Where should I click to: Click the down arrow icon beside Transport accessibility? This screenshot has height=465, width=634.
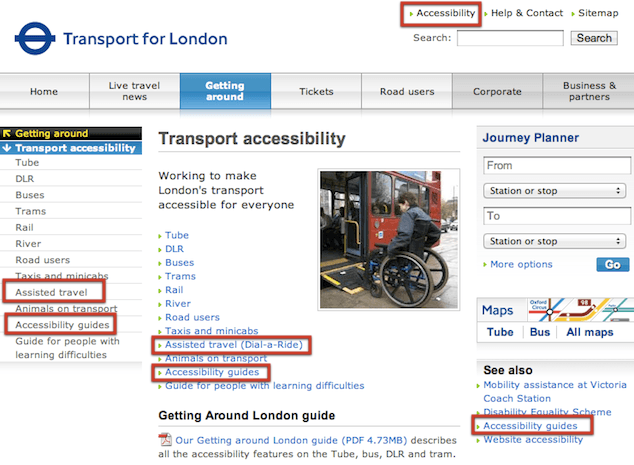(7, 148)
